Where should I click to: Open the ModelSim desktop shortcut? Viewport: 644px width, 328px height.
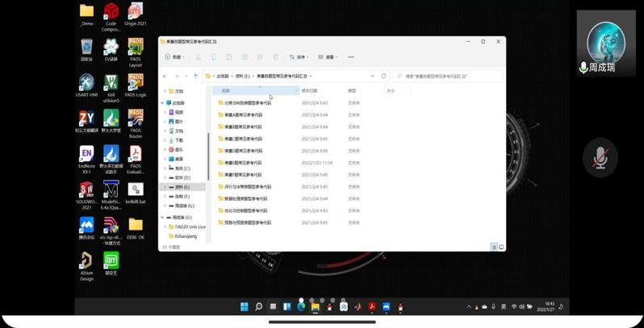[111, 195]
